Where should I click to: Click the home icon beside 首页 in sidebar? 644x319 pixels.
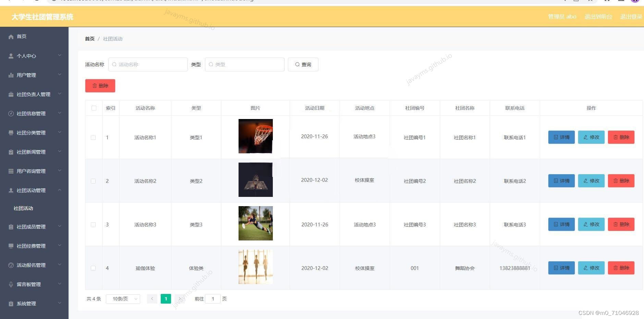(11, 37)
